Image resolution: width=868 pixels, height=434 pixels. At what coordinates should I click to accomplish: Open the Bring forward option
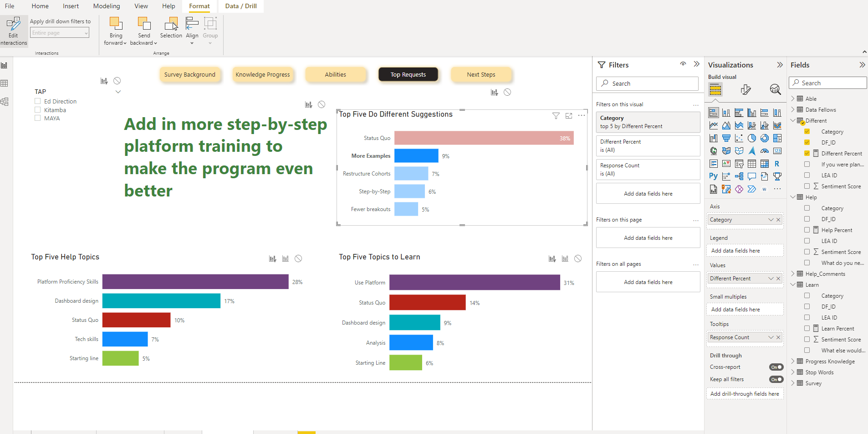click(116, 31)
